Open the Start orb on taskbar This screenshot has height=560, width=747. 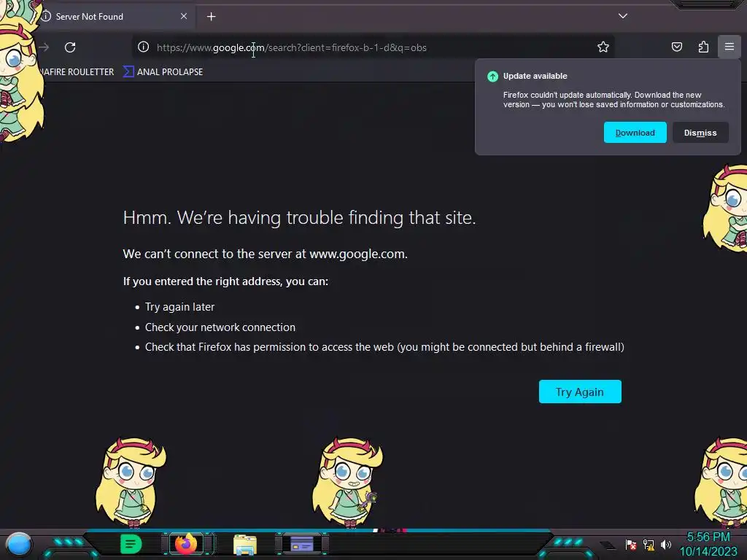click(x=18, y=545)
